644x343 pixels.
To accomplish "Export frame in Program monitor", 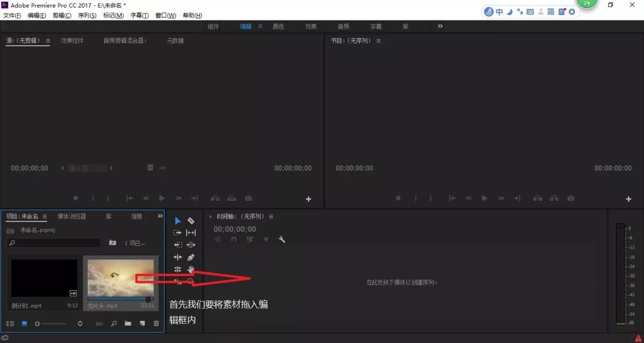I will click(571, 199).
